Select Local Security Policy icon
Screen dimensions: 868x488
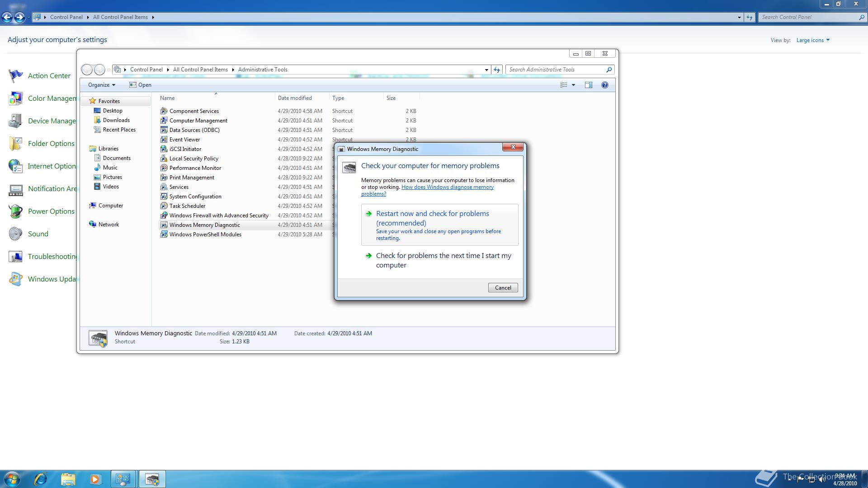164,159
